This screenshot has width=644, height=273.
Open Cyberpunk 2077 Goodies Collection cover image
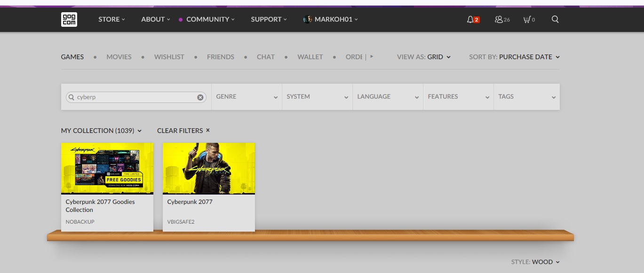click(107, 168)
